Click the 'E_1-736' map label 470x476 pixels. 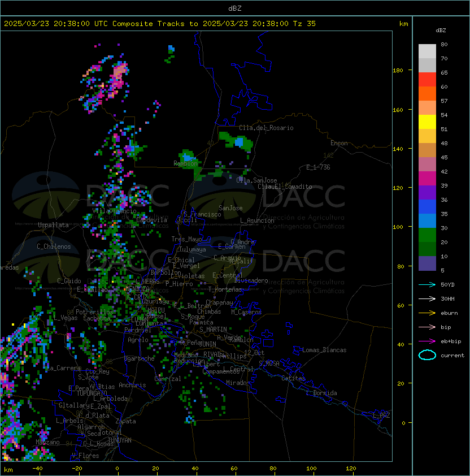pyautogui.click(x=318, y=167)
